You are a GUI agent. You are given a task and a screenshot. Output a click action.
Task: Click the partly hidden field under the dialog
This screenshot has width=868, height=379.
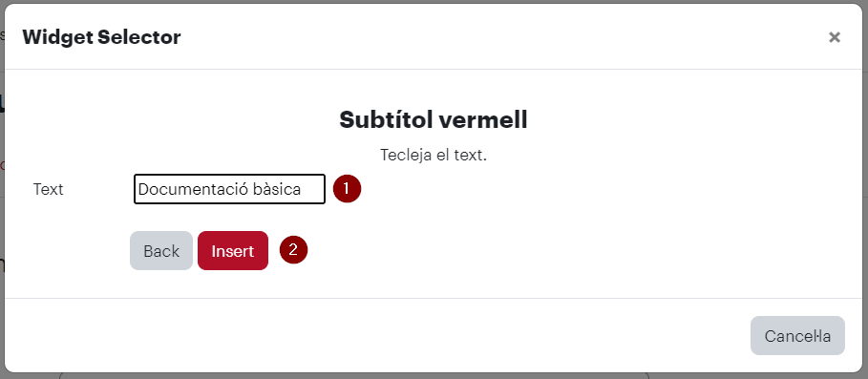pyautogui.click(x=354, y=376)
